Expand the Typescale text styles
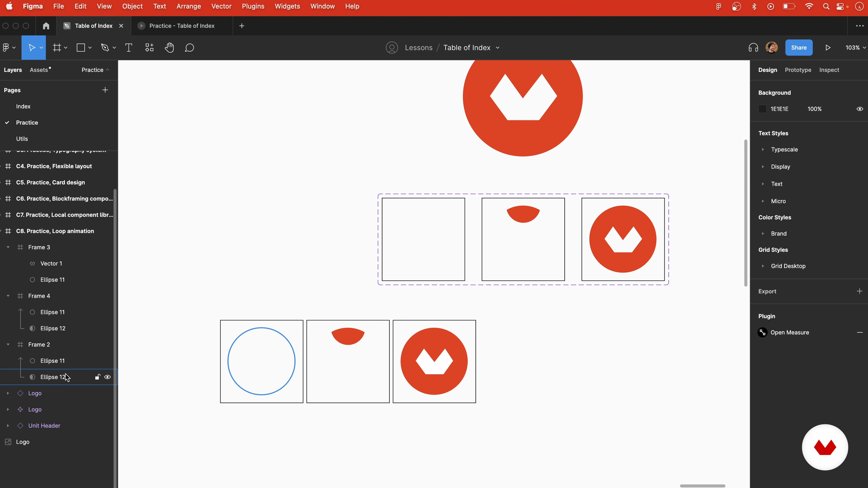The image size is (868, 488). click(x=763, y=149)
